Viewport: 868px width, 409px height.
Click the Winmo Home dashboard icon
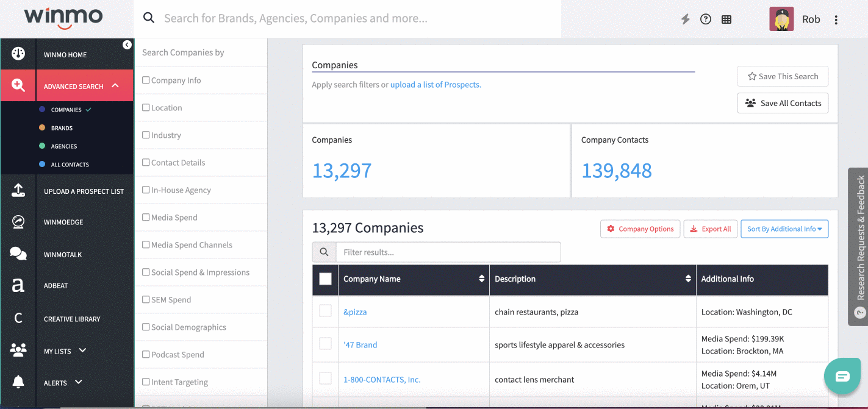(x=18, y=54)
